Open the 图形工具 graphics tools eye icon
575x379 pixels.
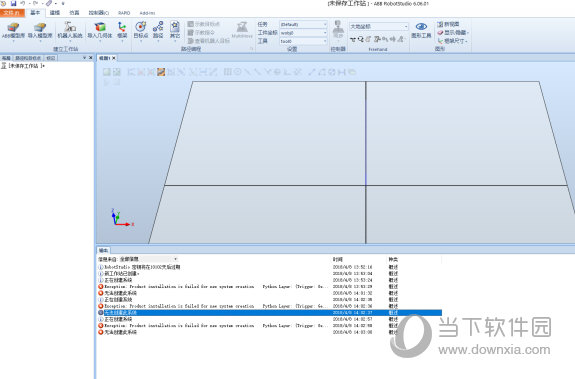421,30
